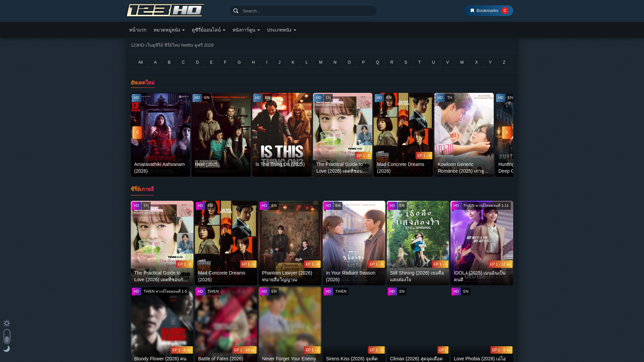Image resolution: width=644 pixels, height=362 pixels.
Task: Filter titles by letter Q
Action: (x=377, y=62)
